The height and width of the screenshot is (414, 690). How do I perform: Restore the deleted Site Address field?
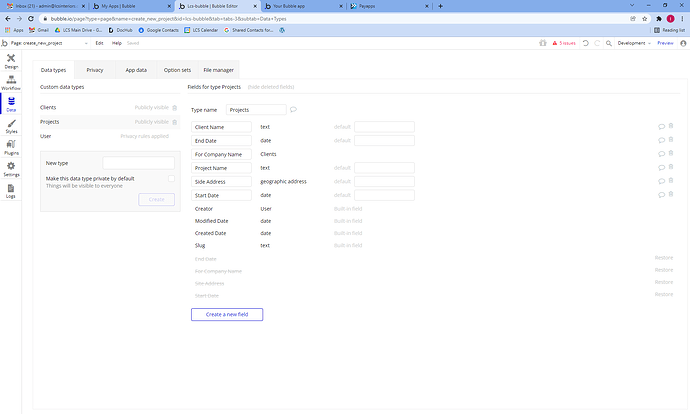click(664, 282)
